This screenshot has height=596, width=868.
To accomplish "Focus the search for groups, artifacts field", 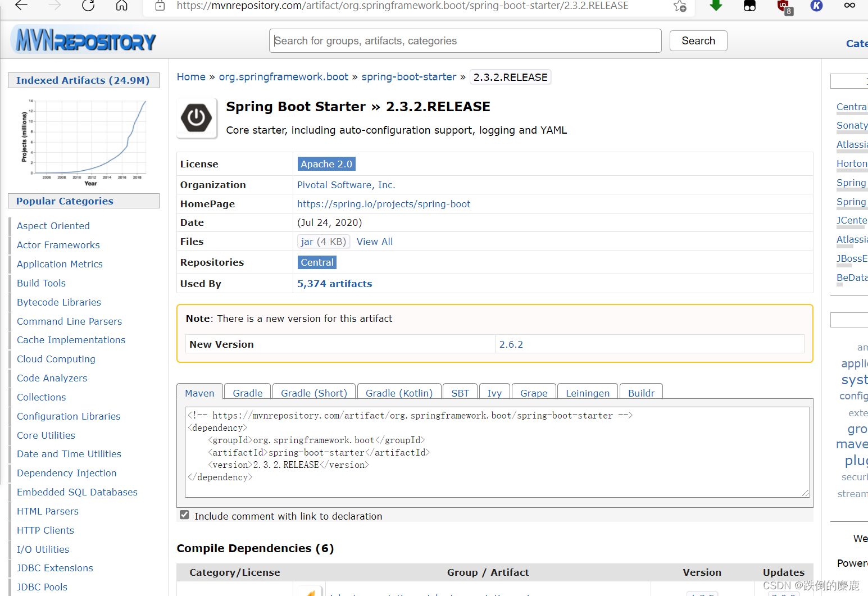I will [465, 40].
